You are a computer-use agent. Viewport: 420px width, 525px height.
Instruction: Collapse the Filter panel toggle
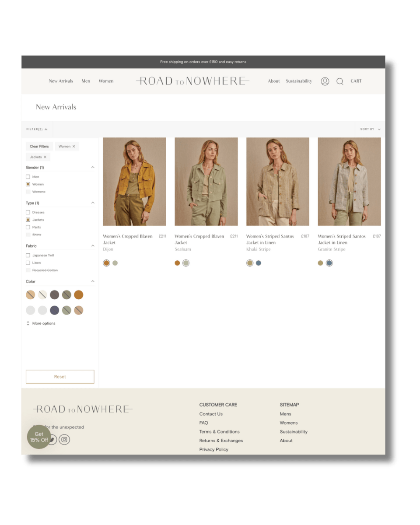pos(37,129)
